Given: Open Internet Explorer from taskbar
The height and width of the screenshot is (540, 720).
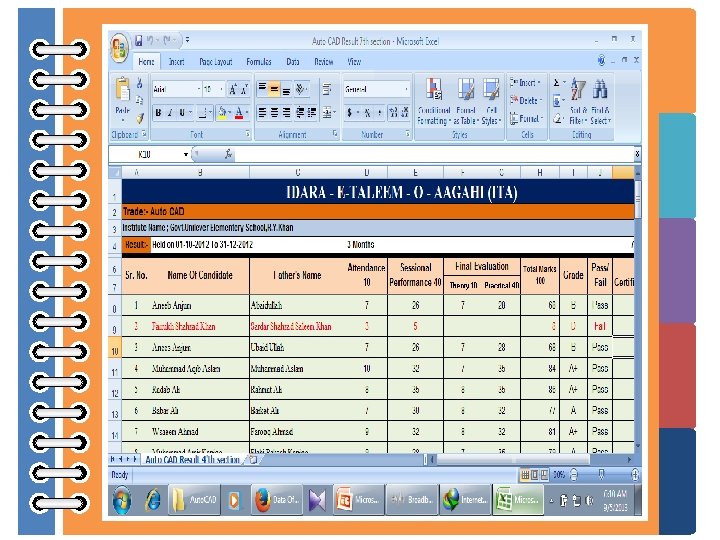Looking at the screenshot, I should coord(152,500).
